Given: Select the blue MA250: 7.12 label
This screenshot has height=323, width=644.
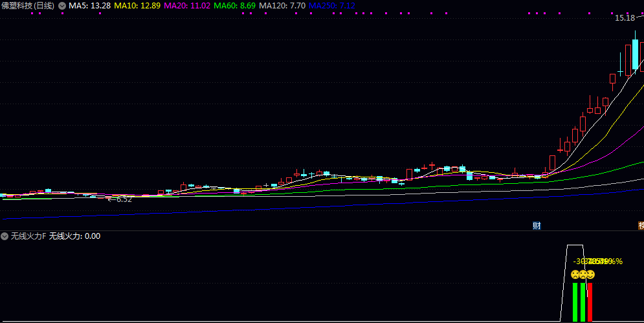Looking at the screenshot, I should point(332,6).
